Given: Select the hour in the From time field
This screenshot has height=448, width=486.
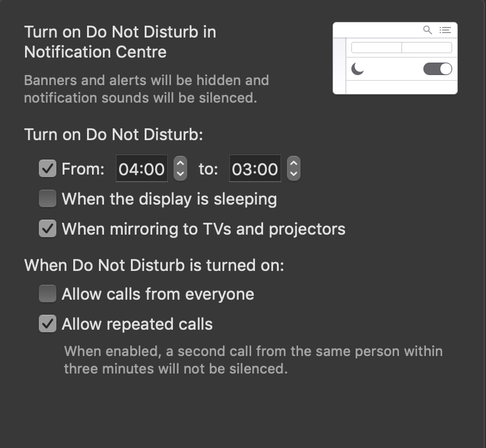Looking at the screenshot, I should pyautogui.click(x=128, y=169).
